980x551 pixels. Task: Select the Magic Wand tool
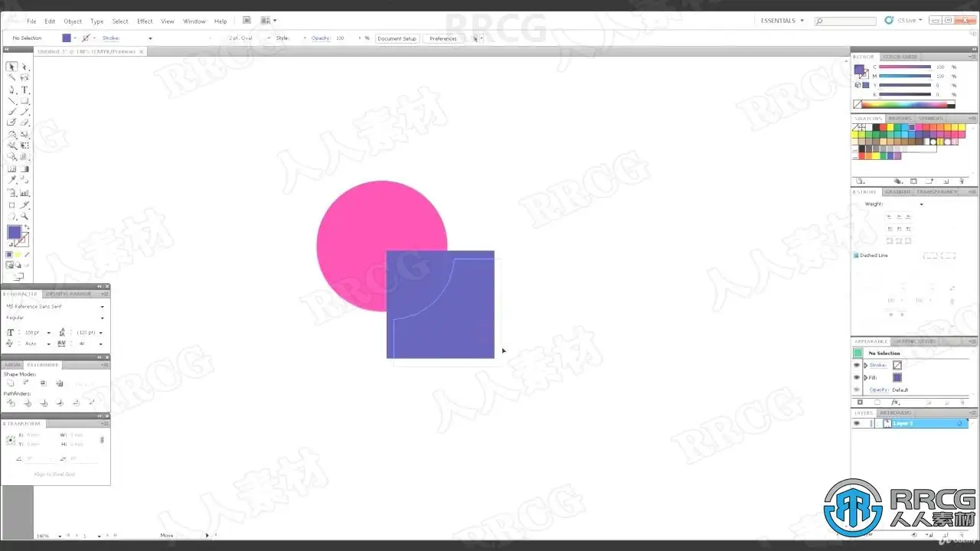click(x=11, y=78)
